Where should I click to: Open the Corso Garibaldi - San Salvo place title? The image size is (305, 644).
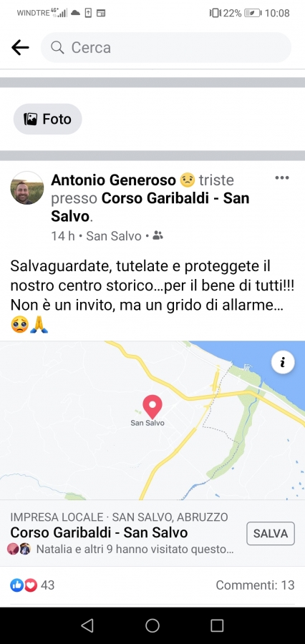click(x=99, y=532)
